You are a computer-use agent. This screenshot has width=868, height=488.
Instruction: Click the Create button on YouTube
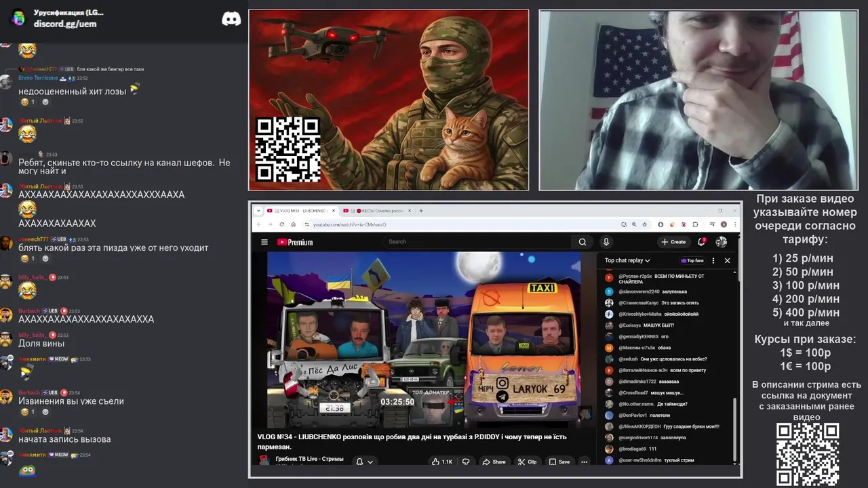click(x=674, y=242)
